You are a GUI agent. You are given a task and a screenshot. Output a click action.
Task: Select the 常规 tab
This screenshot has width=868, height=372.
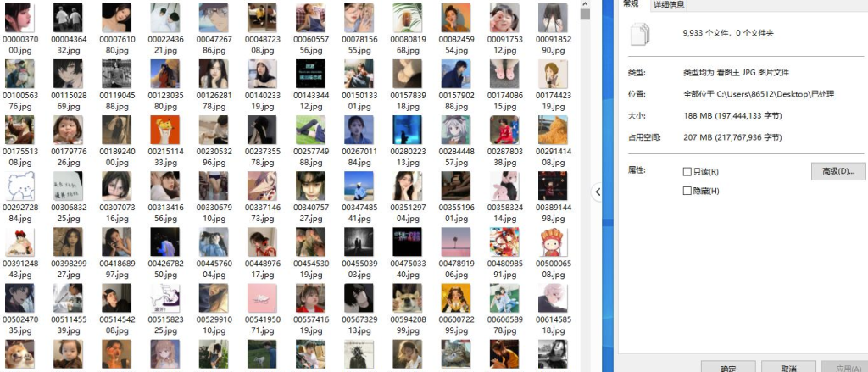[x=632, y=4]
